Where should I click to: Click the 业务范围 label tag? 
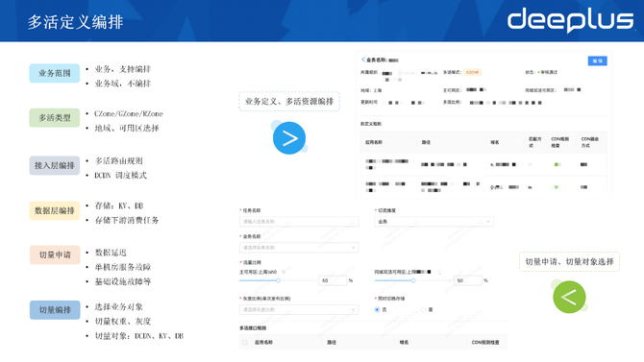[54, 73]
